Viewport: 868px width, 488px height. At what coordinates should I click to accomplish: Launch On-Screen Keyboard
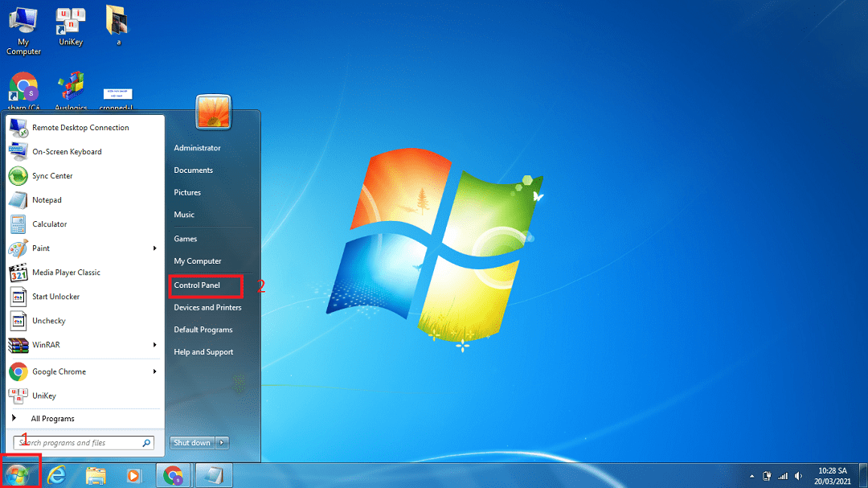point(66,152)
